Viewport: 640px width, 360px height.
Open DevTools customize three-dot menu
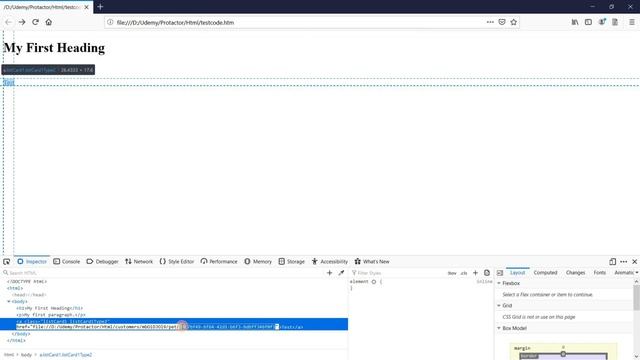(624, 262)
